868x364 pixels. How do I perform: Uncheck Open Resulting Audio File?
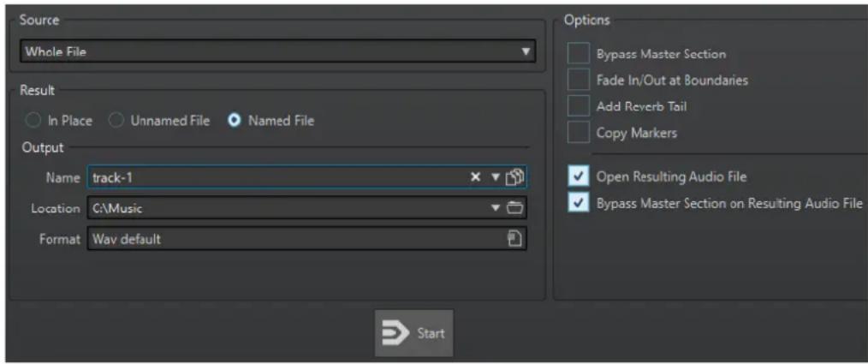[579, 176]
